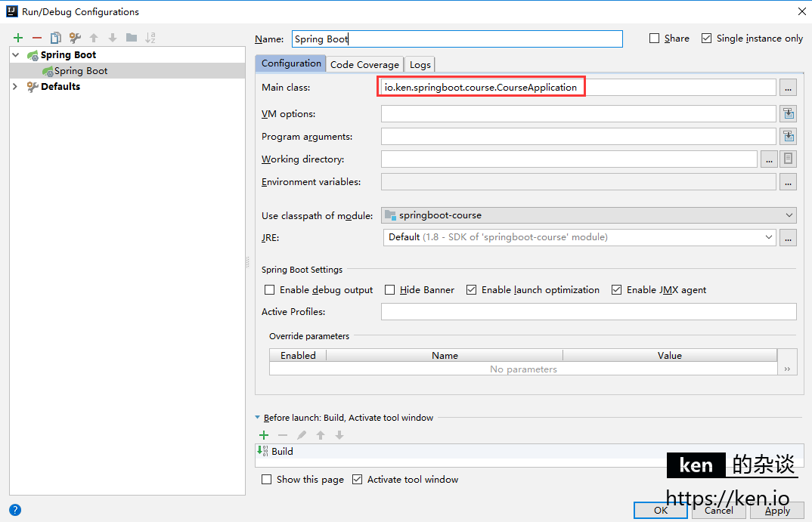
Task: Move Before launch task up
Action: (x=321, y=435)
